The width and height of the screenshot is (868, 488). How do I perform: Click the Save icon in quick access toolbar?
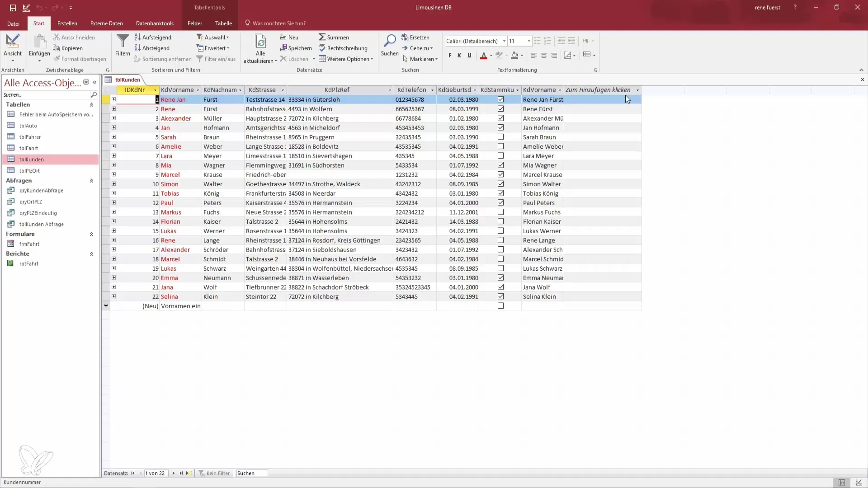click(x=13, y=8)
